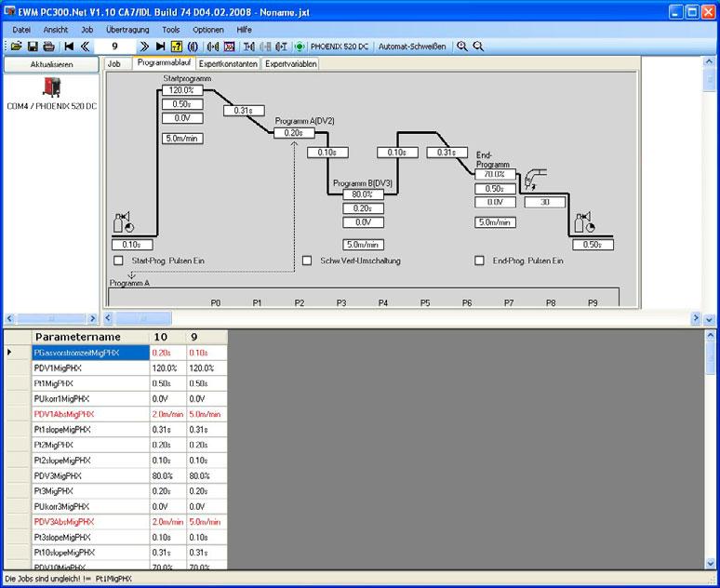Click the green connection status icon
Viewport: 720px width, 588px height.
point(300,47)
